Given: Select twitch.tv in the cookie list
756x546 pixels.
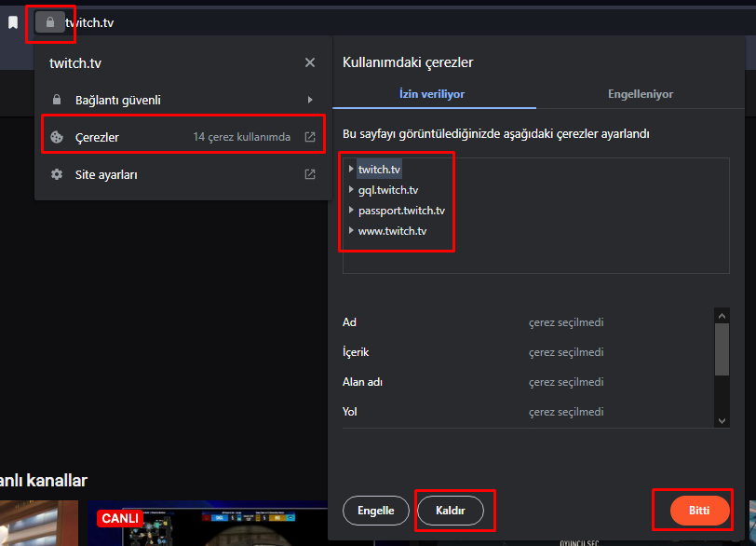Looking at the screenshot, I should (380, 170).
